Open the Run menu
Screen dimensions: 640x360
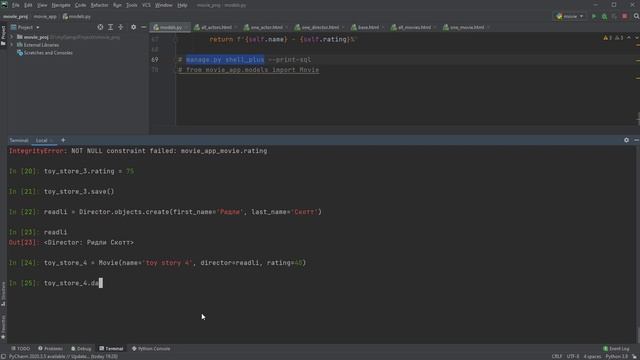[x=117, y=5]
